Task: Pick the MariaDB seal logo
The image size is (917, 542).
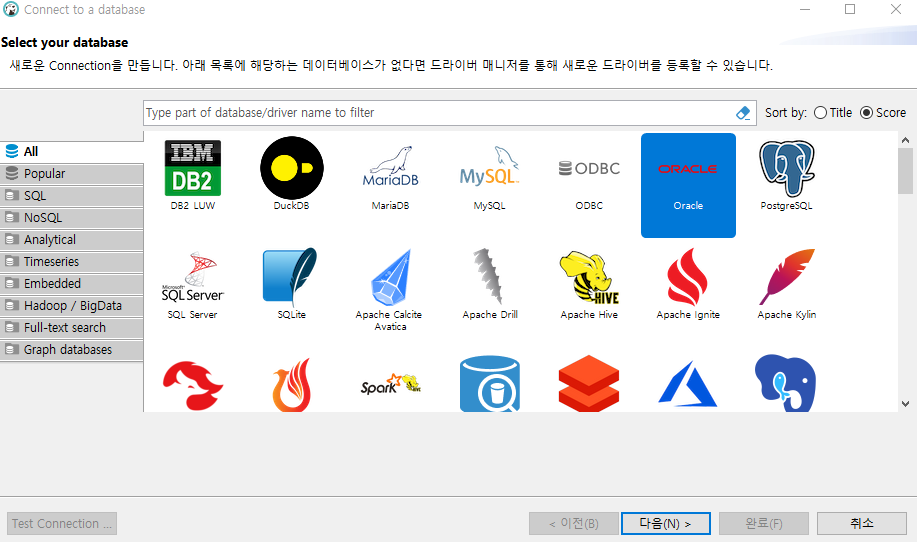Action: point(390,167)
